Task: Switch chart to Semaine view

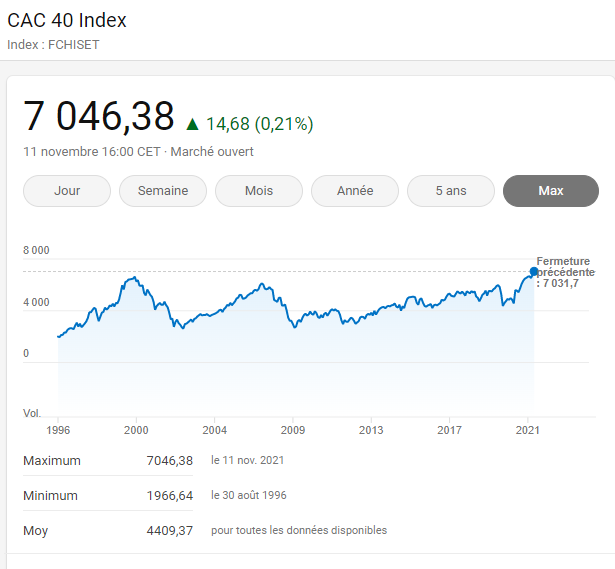Action: click(163, 191)
